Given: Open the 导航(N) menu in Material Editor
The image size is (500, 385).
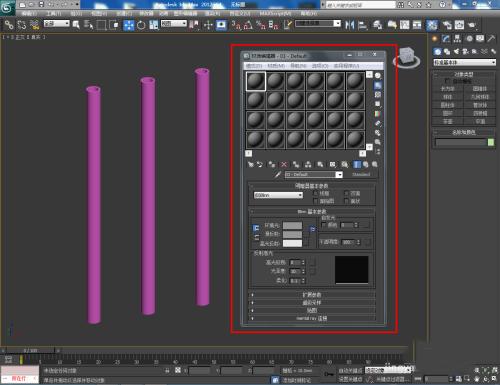Looking at the screenshot, I should point(298,66).
